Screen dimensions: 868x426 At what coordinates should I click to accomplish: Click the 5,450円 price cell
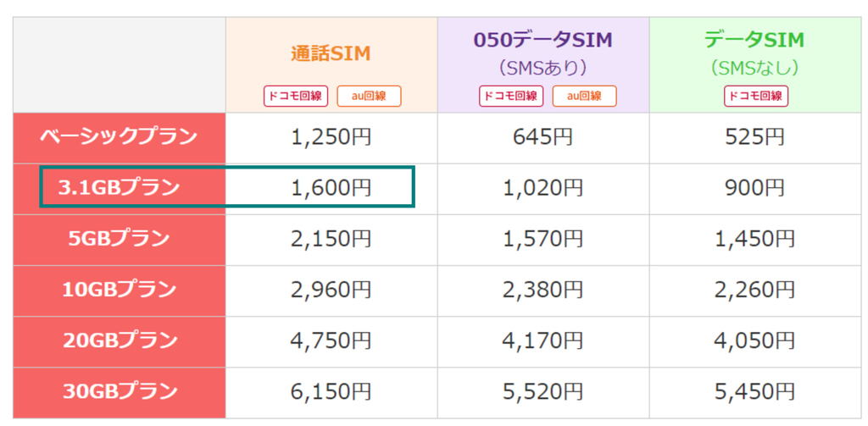(x=755, y=391)
